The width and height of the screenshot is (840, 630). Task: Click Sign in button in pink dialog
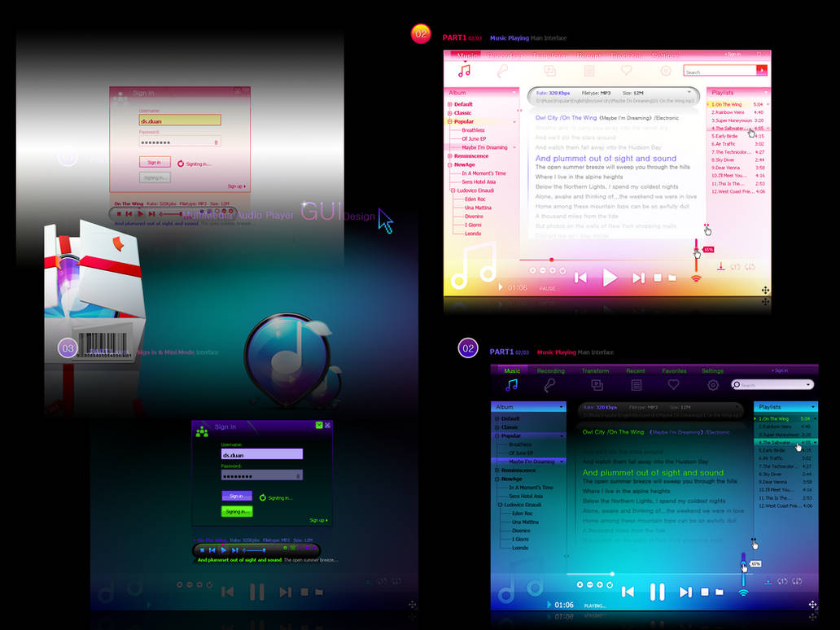pyautogui.click(x=155, y=162)
